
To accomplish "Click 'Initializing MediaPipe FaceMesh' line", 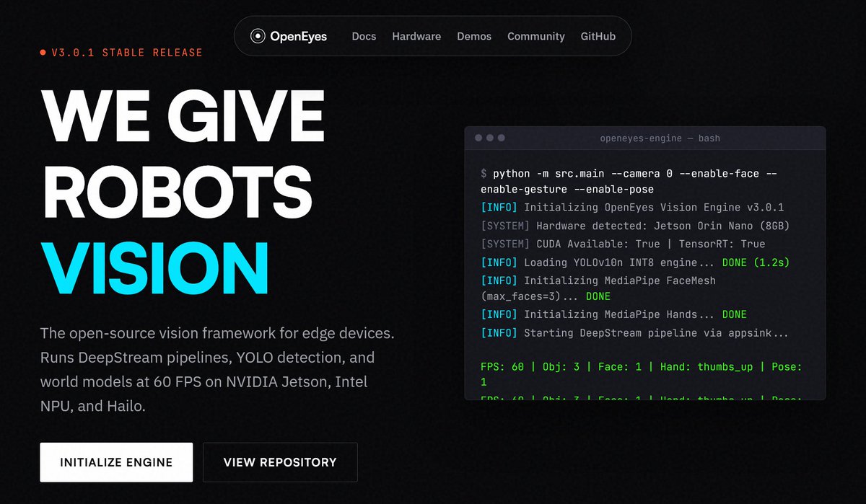I will 598,288.
